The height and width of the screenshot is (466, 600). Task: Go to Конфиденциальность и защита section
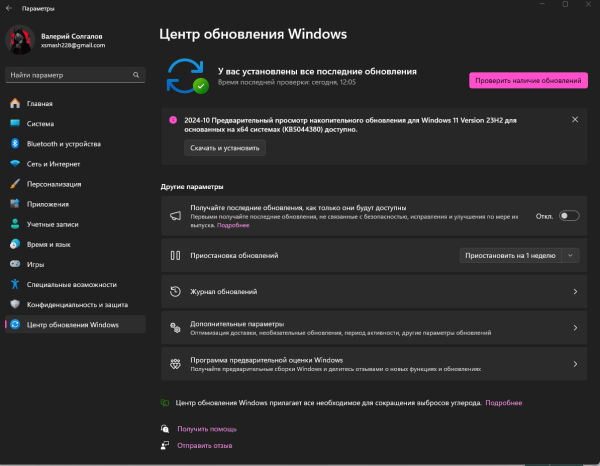tap(77, 304)
